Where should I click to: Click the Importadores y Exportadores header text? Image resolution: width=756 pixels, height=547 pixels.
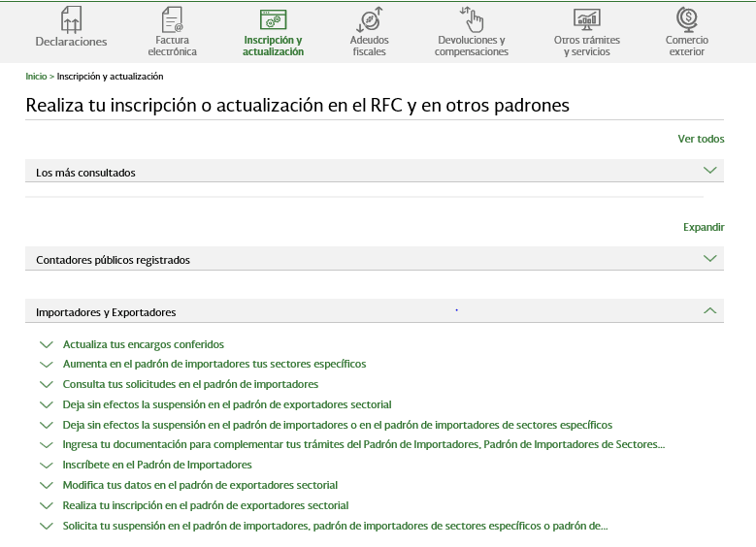(x=106, y=312)
